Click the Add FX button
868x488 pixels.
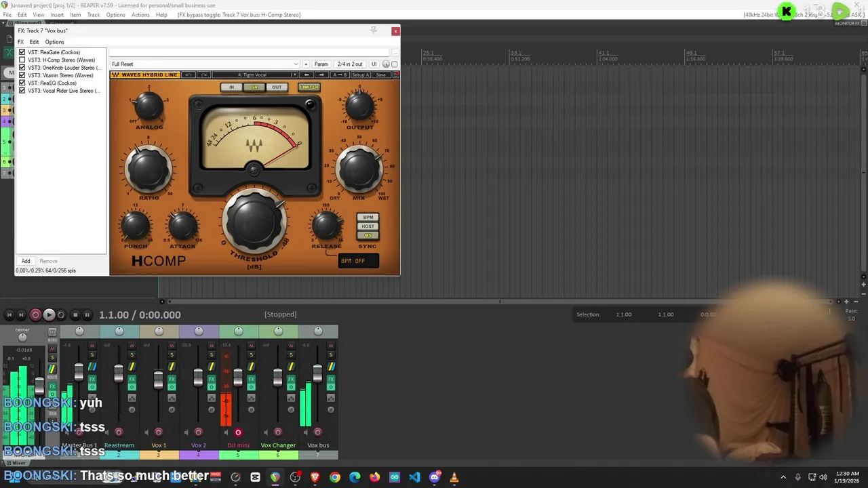click(x=26, y=261)
